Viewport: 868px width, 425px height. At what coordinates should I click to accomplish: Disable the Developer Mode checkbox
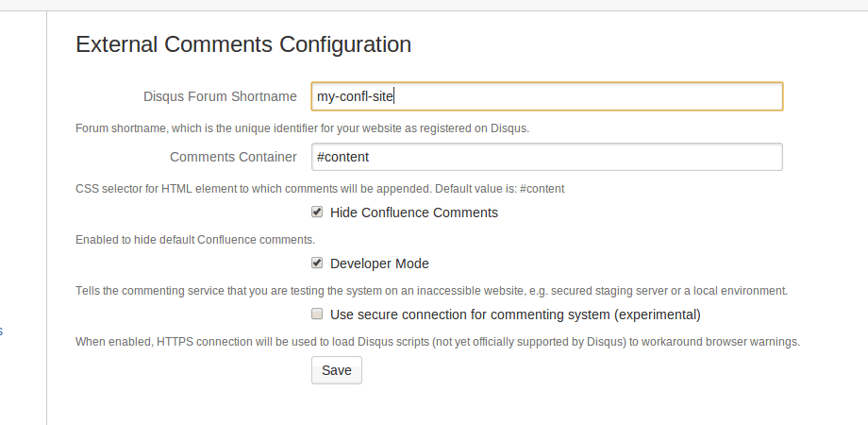(318, 263)
